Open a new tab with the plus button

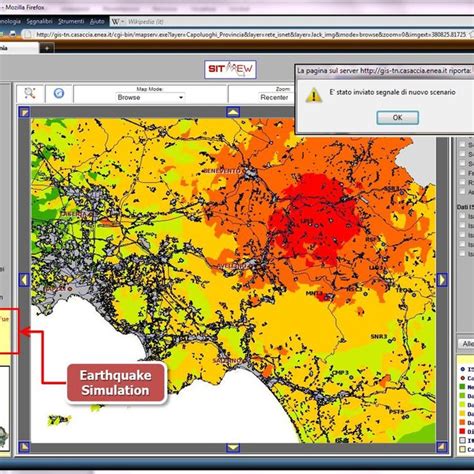[x=47, y=48]
